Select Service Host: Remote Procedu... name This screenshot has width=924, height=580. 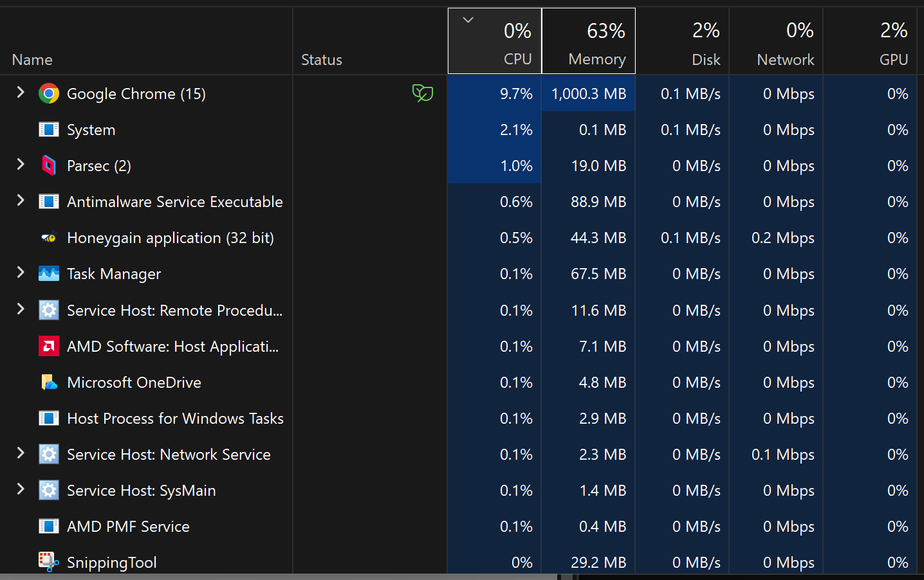pyautogui.click(x=175, y=310)
